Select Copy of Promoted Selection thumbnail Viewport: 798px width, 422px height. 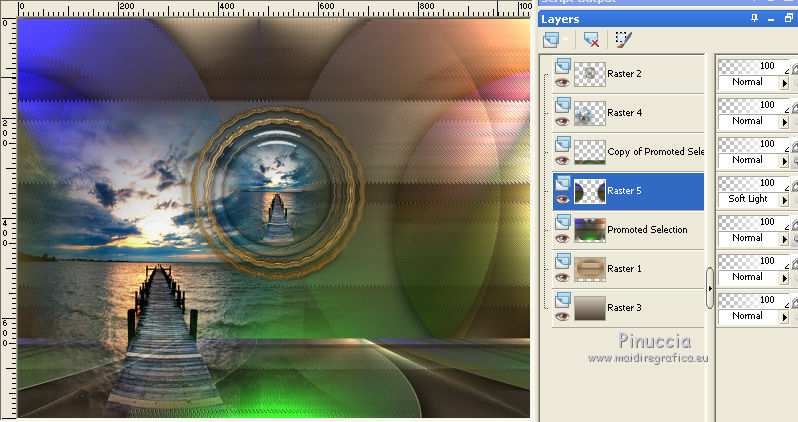click(x=590, y=152)
